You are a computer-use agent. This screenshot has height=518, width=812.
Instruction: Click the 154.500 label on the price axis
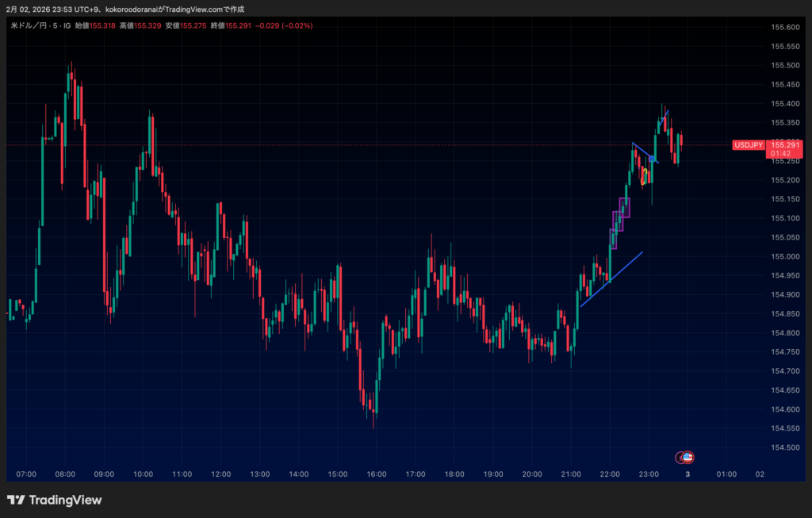784,447
